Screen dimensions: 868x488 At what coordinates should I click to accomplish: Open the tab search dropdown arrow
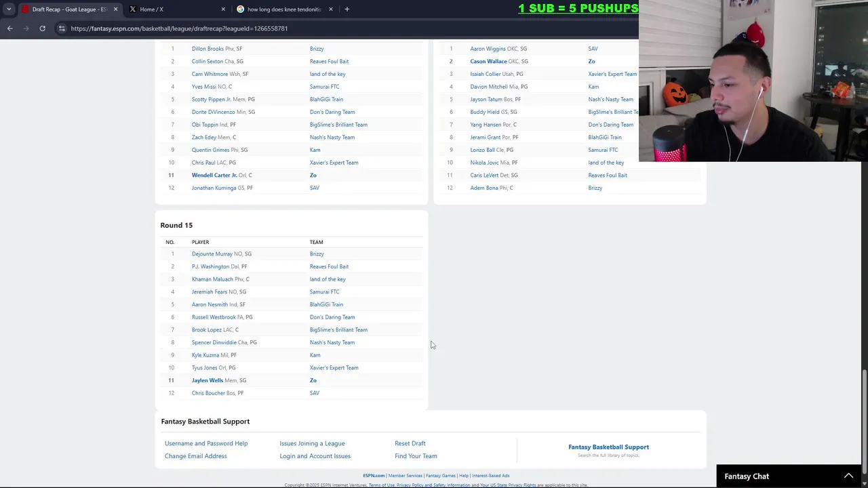tap(9, 9)
